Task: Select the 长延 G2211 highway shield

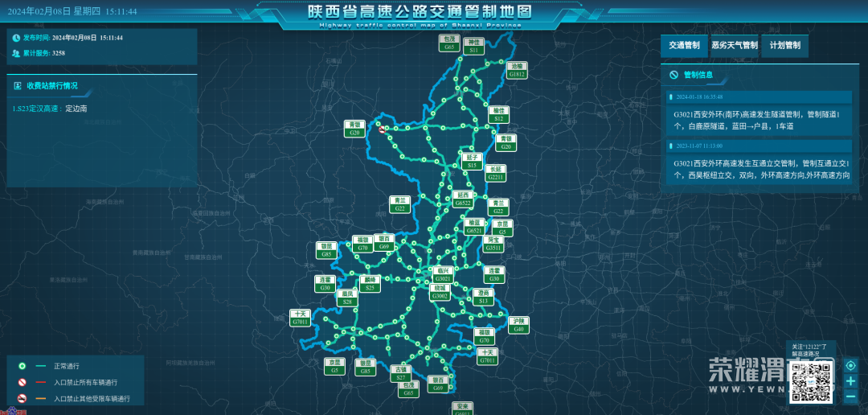Action: (495, 173)
